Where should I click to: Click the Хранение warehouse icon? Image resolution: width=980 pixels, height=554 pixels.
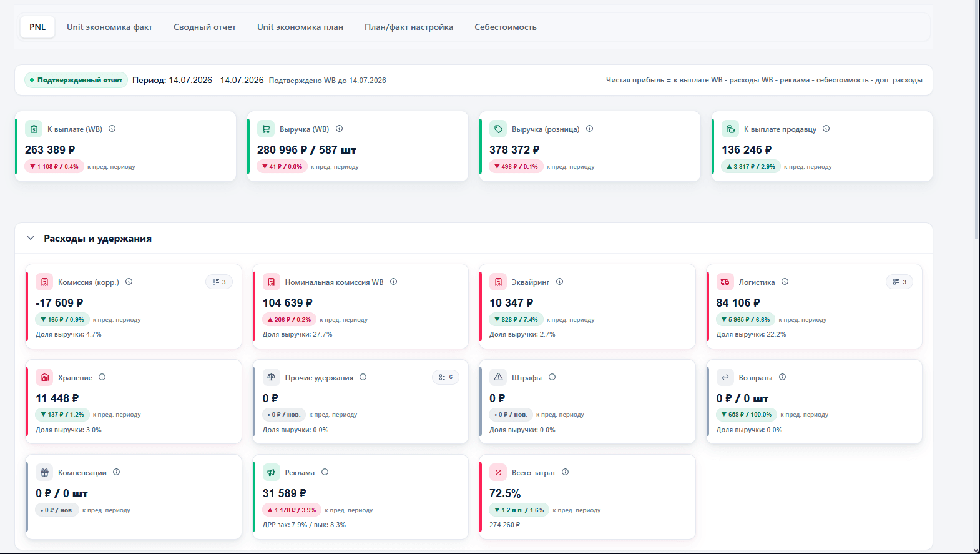[x=44, y=377]
